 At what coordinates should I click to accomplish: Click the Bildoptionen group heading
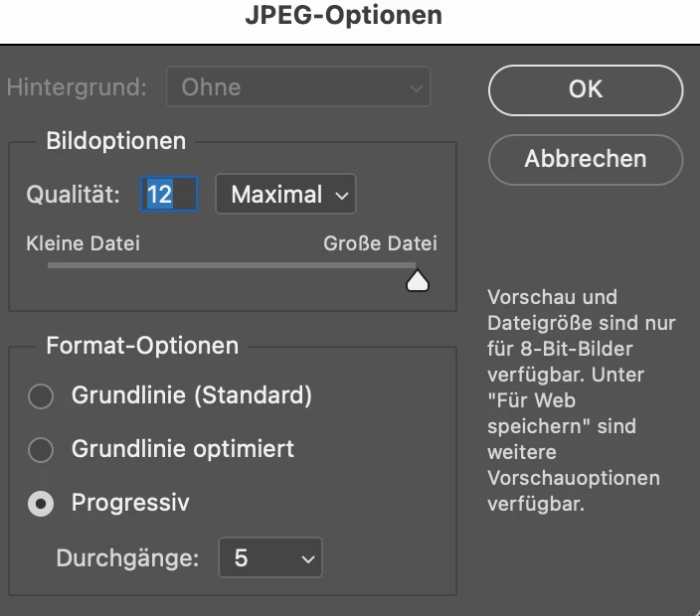tap(116, 141)
